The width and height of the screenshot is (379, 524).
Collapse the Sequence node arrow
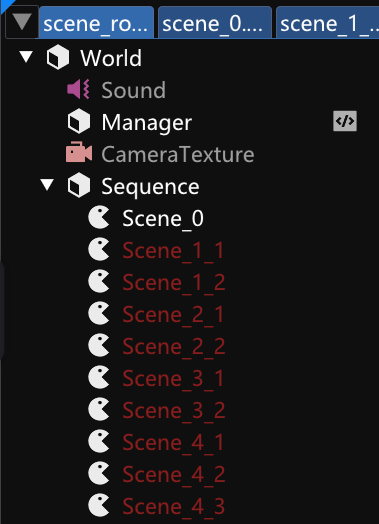pyautogui.click(x=47, y=185)
